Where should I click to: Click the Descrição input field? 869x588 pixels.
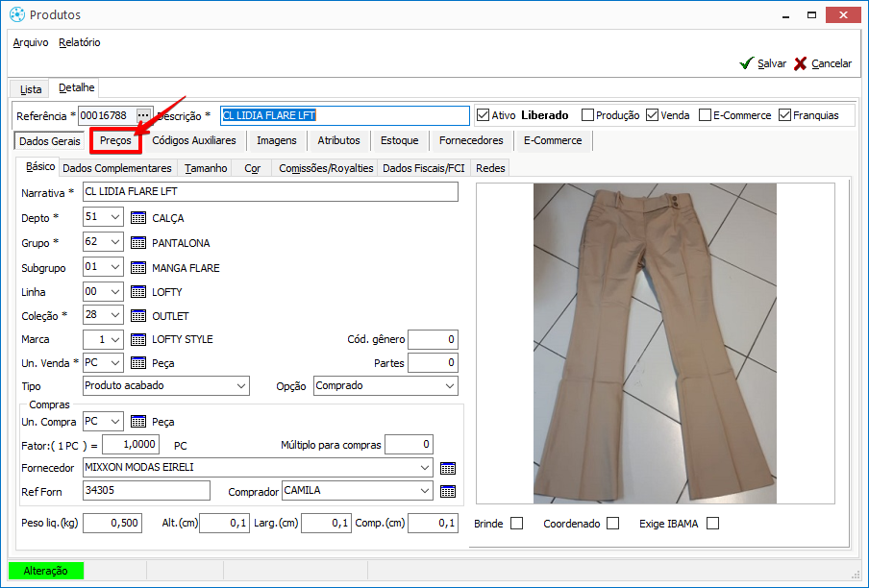coord(345,115)
